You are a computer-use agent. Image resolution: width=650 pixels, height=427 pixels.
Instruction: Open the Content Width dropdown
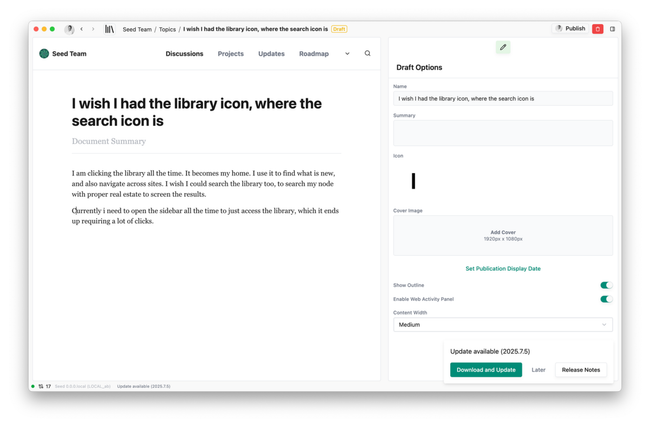point(502,325)
